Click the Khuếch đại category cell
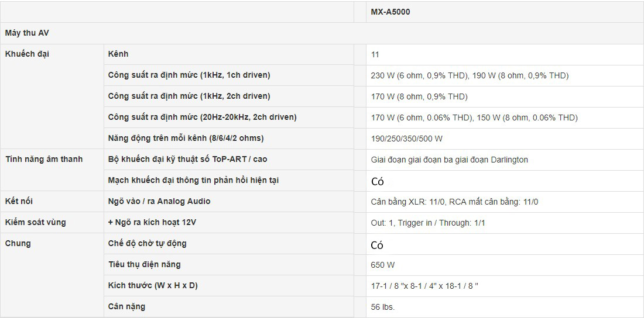 coord(27,54)
